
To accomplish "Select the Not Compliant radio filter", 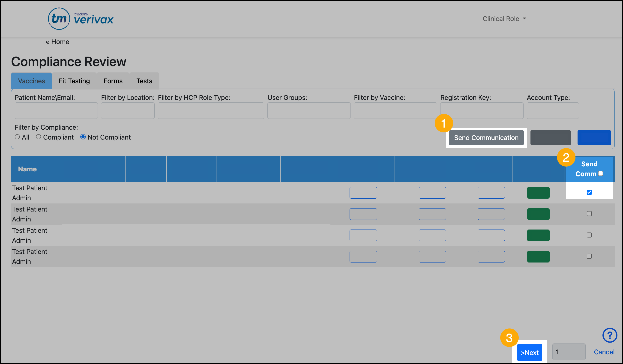I will pos(83,137).
